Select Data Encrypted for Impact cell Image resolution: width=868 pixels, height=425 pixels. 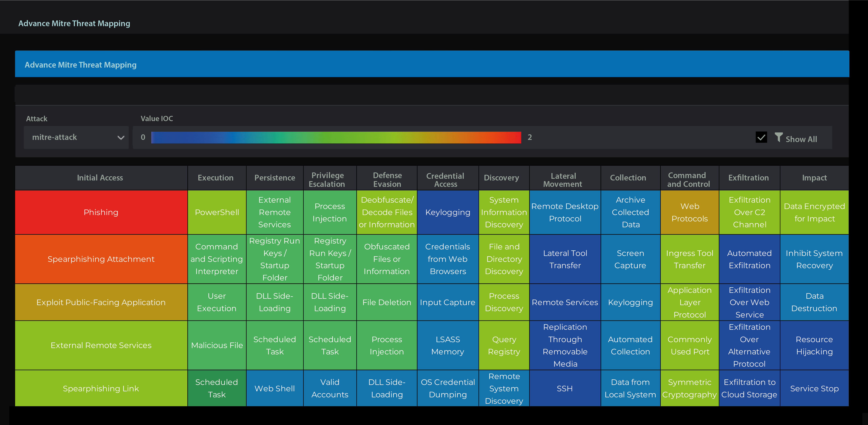(814, 213)
